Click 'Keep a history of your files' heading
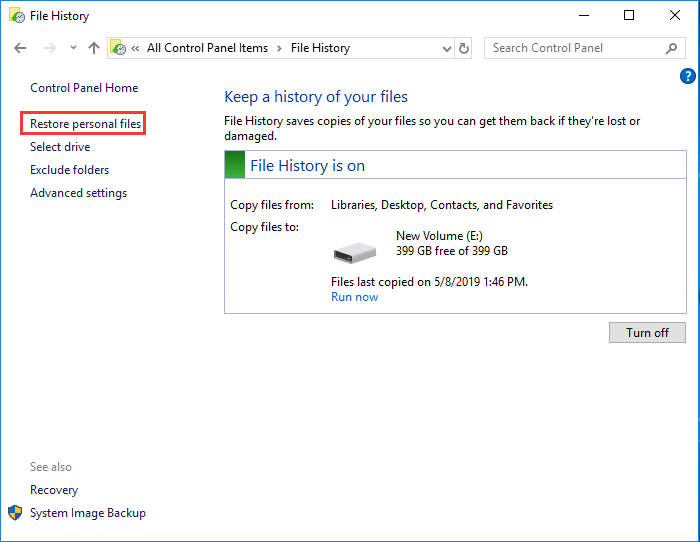Viewport: 700px width, 542px height. (x=316, y=97)
